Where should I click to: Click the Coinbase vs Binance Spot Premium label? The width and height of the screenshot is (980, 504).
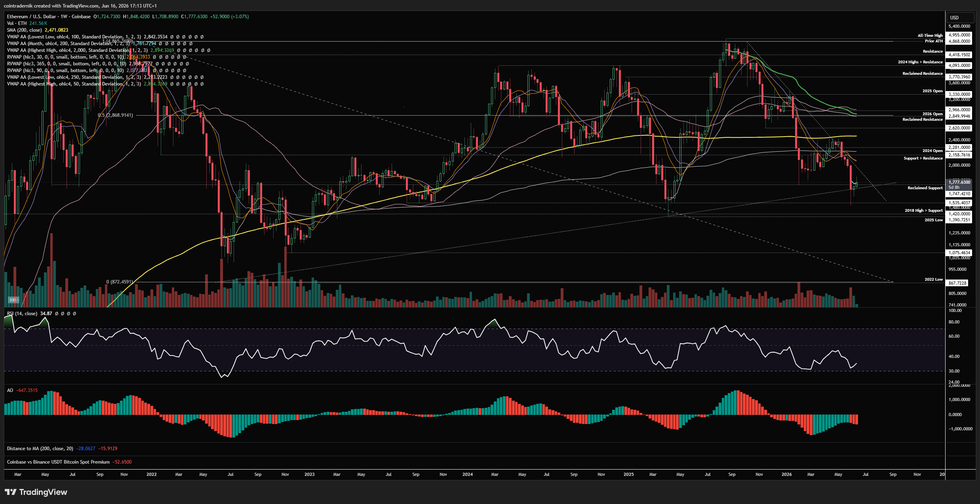[x=58, y=462]
